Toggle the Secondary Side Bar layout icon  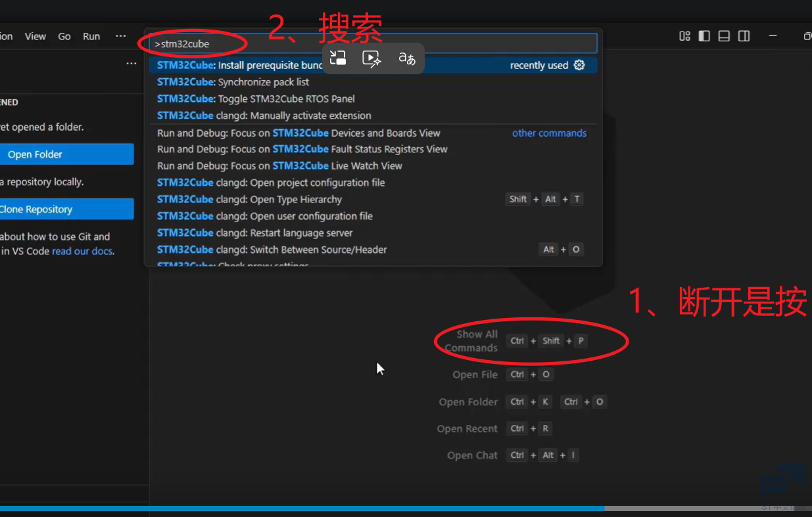[744, 36]
